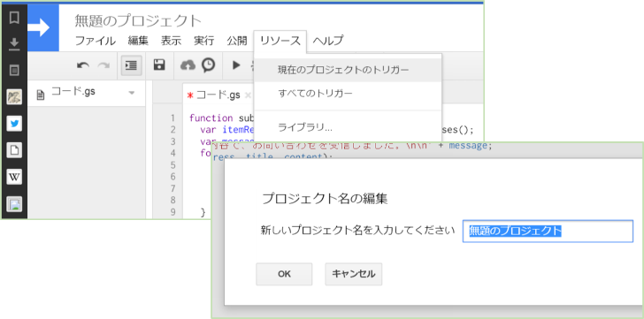Click the clock triggers icon in toolbar

coord(208,65)
